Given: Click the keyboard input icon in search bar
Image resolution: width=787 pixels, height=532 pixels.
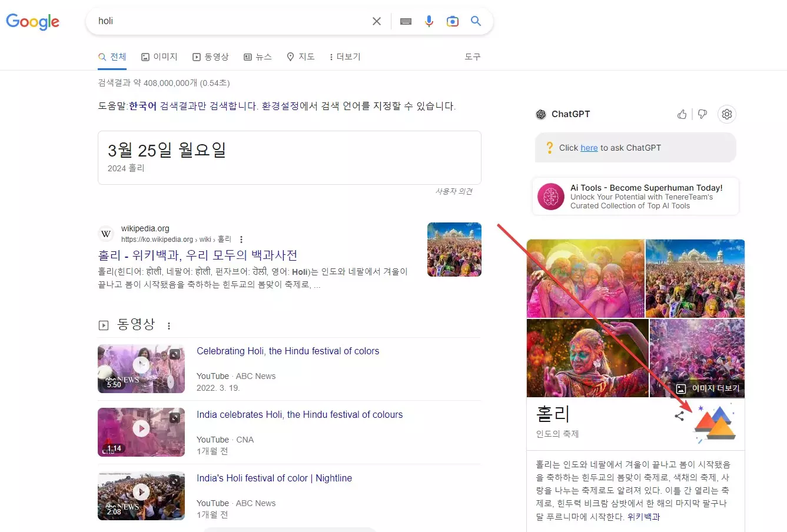Looking at the screenshot, I should 406,21.
